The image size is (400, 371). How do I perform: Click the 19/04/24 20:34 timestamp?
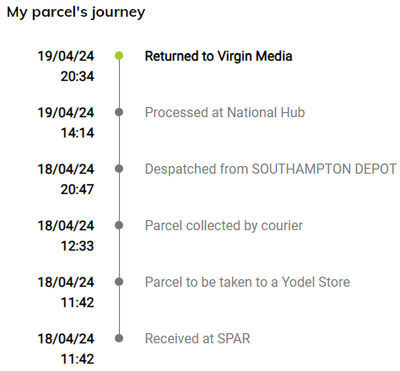[x=66, y=66]
